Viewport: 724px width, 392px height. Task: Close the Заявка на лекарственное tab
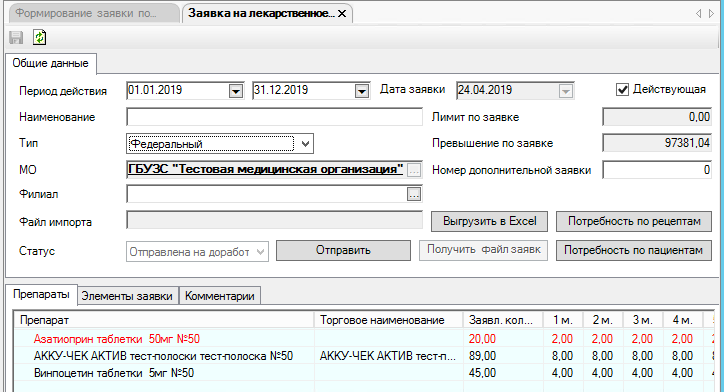point(342,14)
